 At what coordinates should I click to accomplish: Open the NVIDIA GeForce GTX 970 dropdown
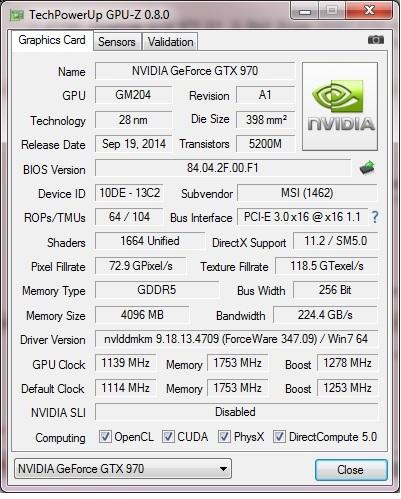tap(123, 469)
